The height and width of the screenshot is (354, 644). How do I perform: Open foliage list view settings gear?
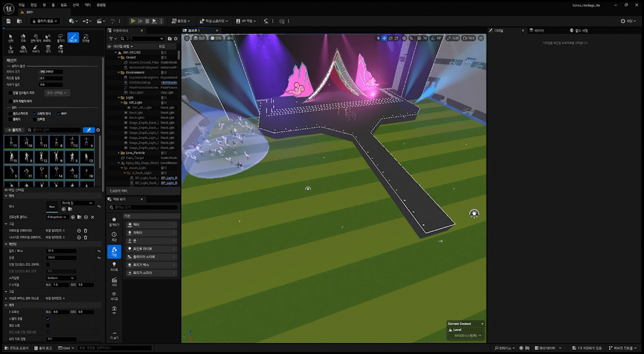click(x=98, y=130)
